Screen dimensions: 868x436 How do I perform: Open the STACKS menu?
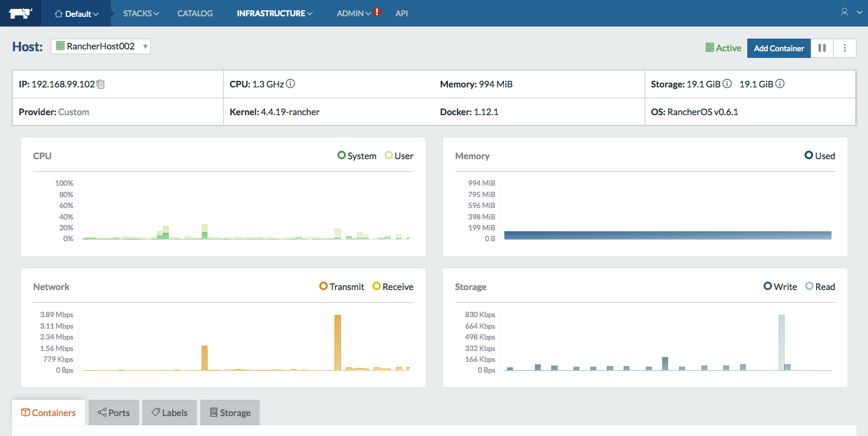[x=141, y=13]
